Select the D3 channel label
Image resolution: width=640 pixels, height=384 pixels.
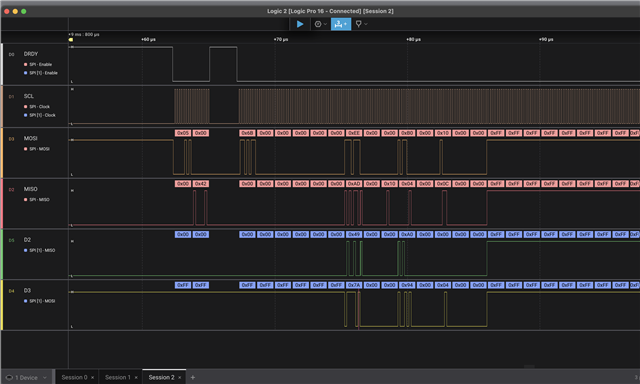pos(27,291)
